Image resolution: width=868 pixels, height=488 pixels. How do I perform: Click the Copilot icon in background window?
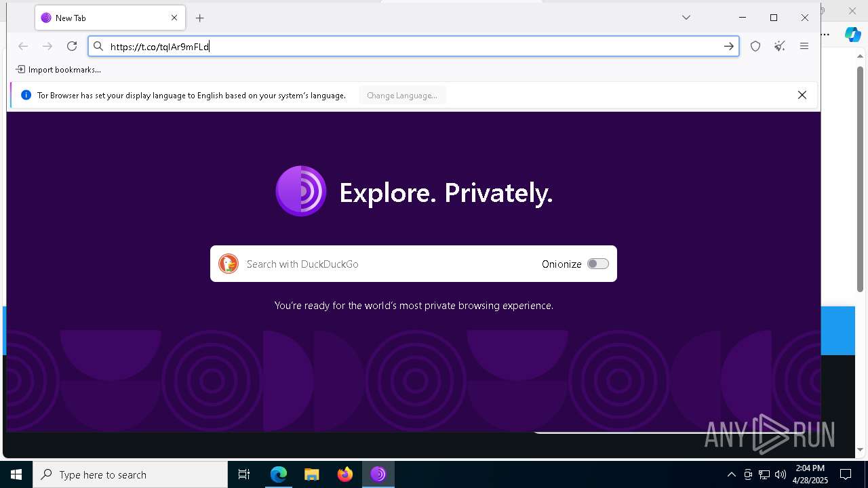(852, 35)
